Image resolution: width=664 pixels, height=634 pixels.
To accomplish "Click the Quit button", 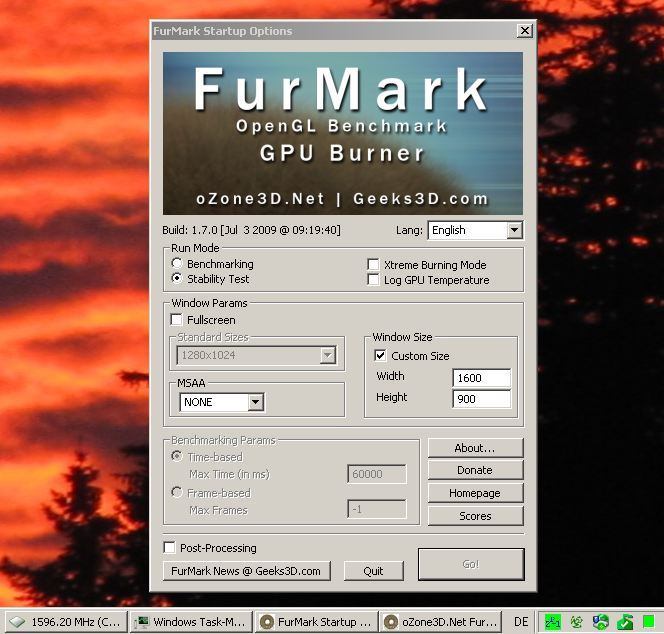I will pyautogui.click(x=374, y=571).
